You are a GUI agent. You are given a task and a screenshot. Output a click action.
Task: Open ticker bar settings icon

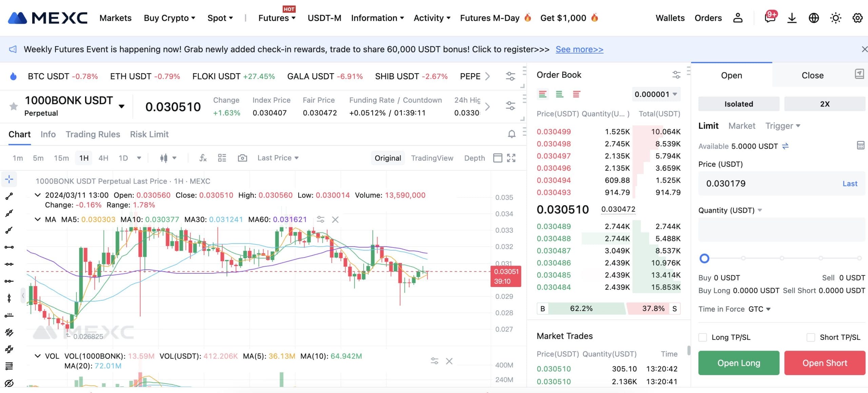pyautogui.click(x=510, y=76)
